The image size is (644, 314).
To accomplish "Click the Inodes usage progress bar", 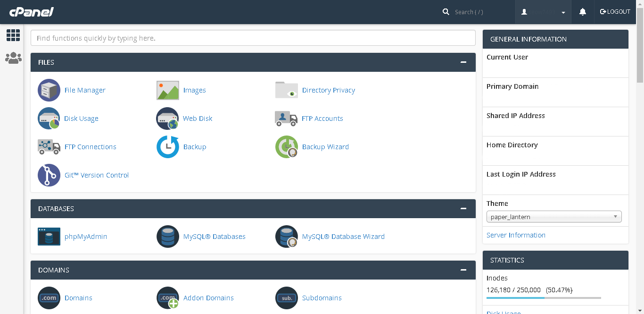I will tap(544, 298).
